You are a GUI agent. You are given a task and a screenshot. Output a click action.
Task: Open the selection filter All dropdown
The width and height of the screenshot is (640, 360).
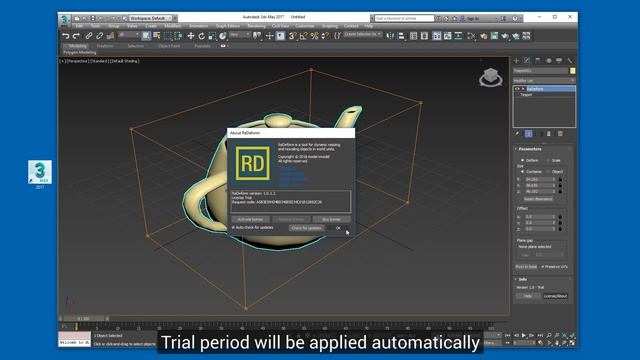point(129,36)
